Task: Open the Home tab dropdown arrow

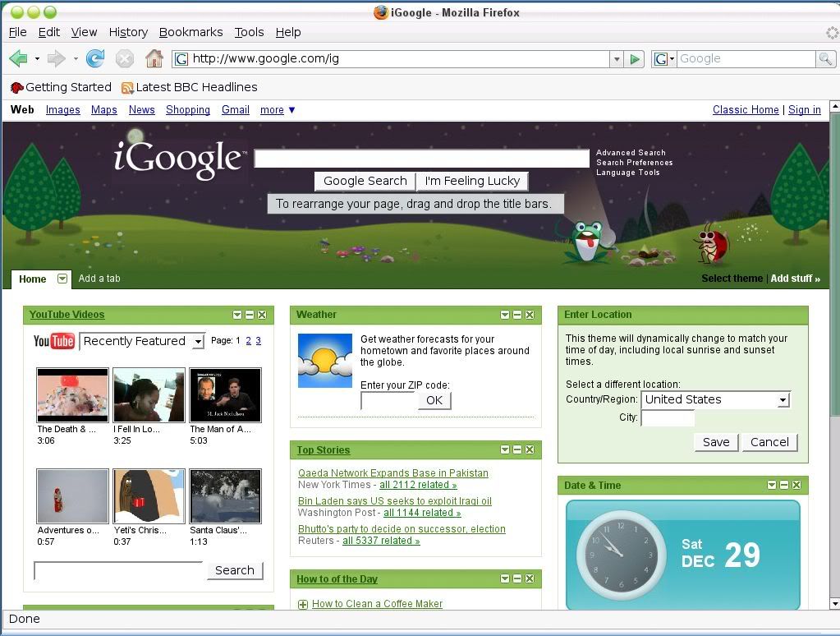Action: click(62, 279)
